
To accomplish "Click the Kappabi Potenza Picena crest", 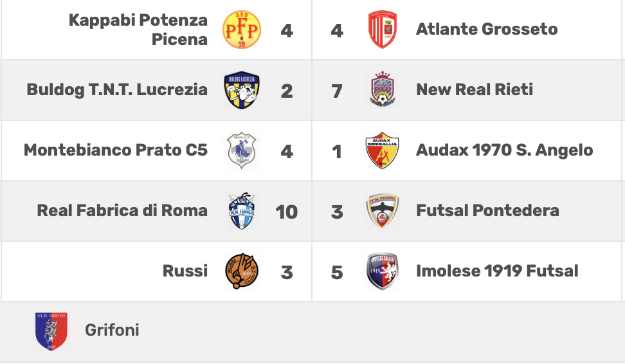I will [242, 30].
